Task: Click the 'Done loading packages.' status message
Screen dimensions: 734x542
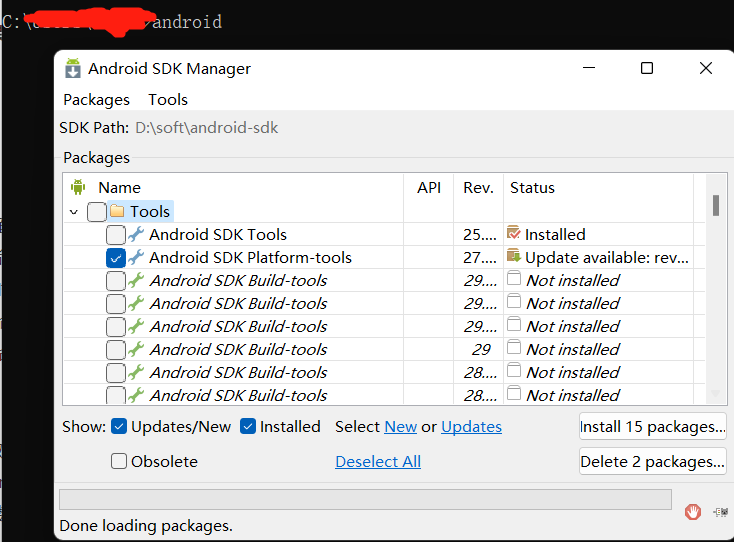Action: 146,526
